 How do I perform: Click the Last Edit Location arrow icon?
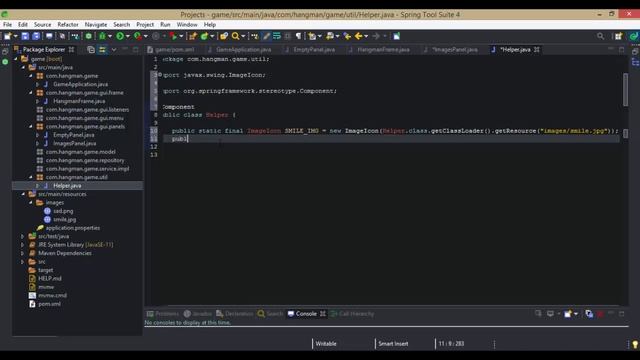pyautogui.click(x=347, y=36)
